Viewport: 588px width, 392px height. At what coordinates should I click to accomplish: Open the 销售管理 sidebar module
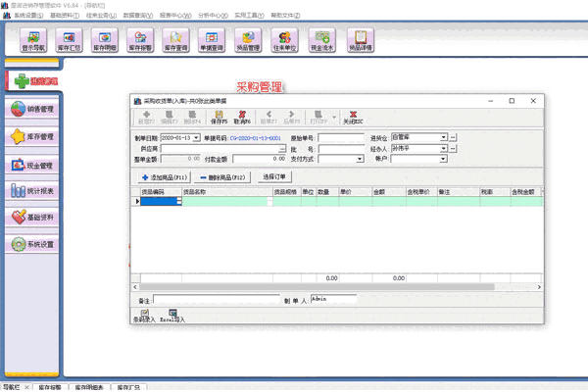coord(32,110)
